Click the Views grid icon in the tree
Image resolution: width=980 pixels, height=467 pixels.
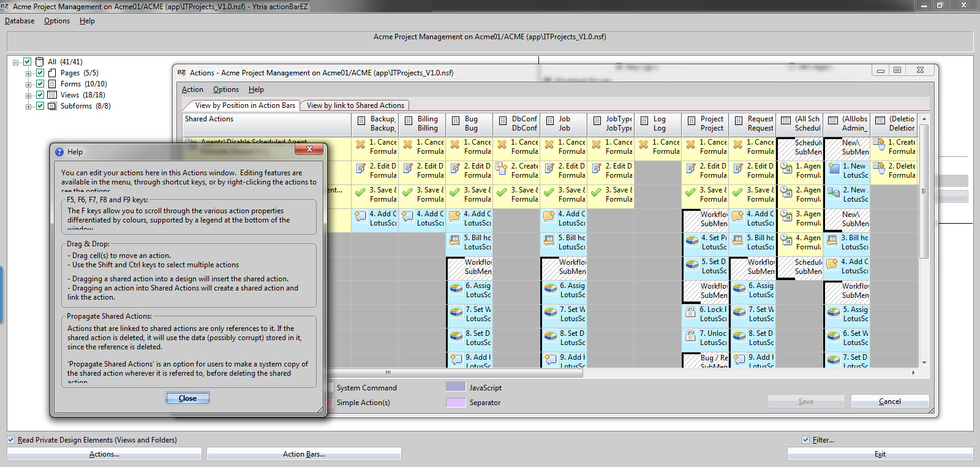52,95
